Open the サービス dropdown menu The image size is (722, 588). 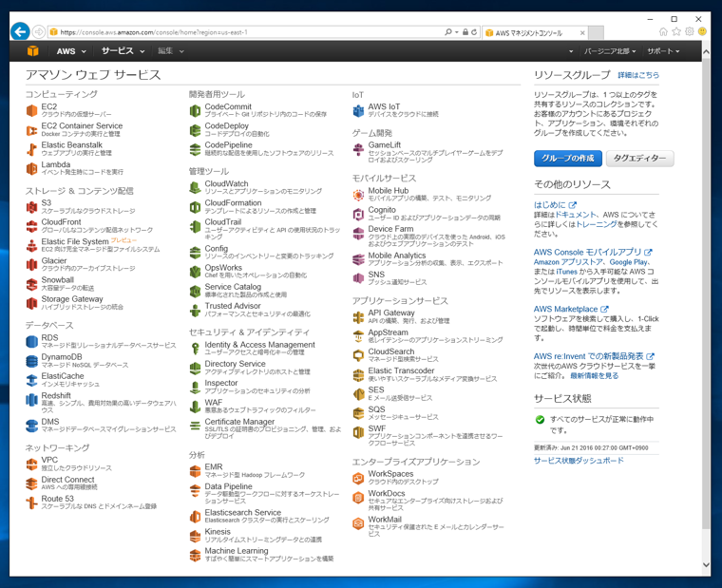click(x=123, y=51)
